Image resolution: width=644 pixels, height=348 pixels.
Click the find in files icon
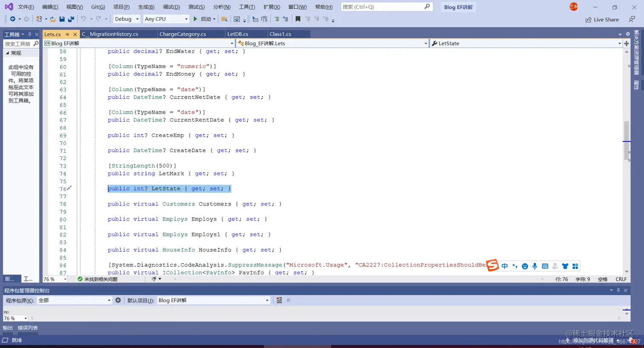pyautogui.click(x=224, y=19)
